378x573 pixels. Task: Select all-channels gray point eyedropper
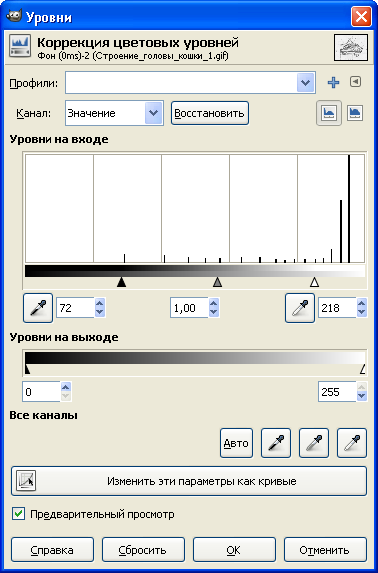point(314,443)
